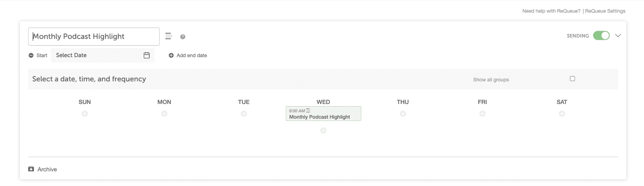The image size is (644, 186).
Task: Click the plus icon beside Add end date
Action: click(171, 55)
